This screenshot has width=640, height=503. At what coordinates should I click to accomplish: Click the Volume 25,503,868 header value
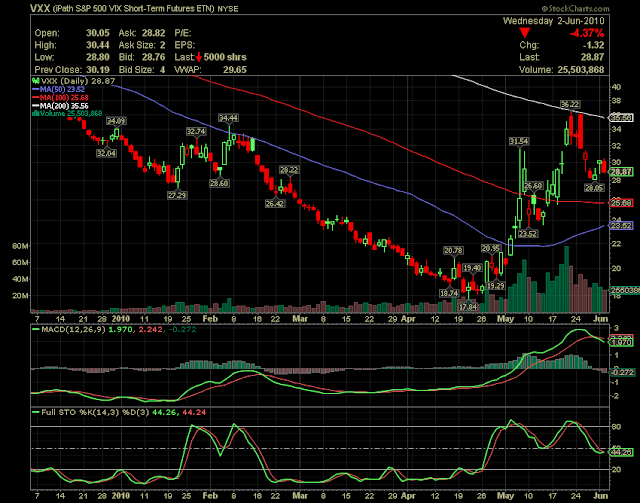[x=581, y=69]
